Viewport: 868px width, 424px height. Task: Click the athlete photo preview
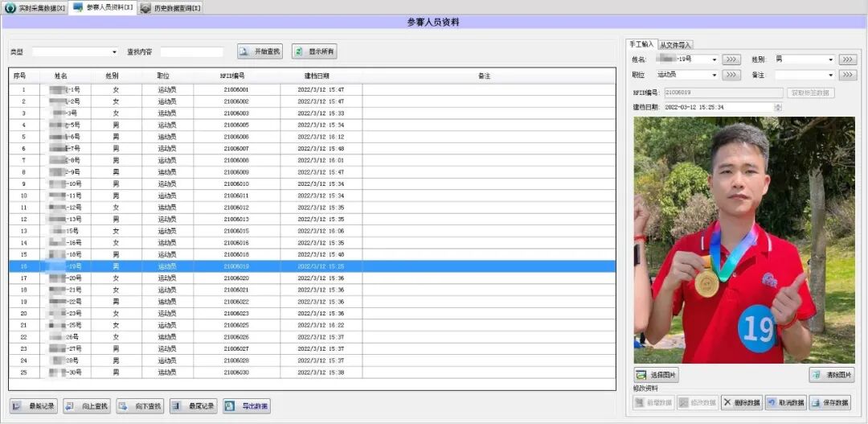744,240
